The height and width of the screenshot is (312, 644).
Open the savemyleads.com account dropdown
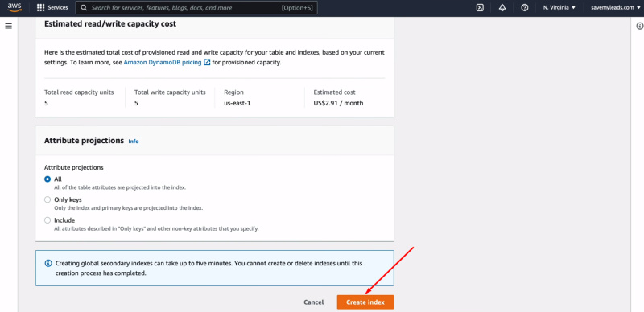615,8
